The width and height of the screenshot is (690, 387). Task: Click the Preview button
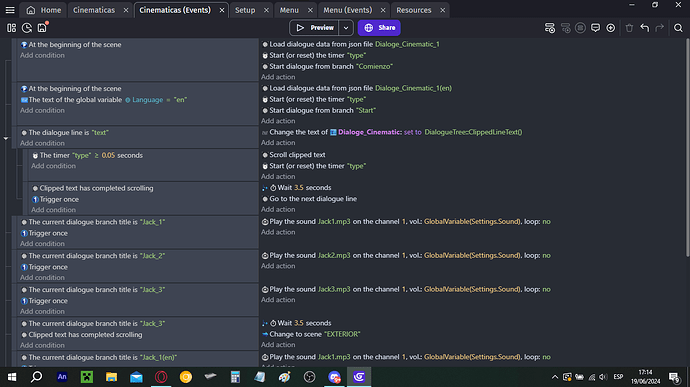click(314, 28)
